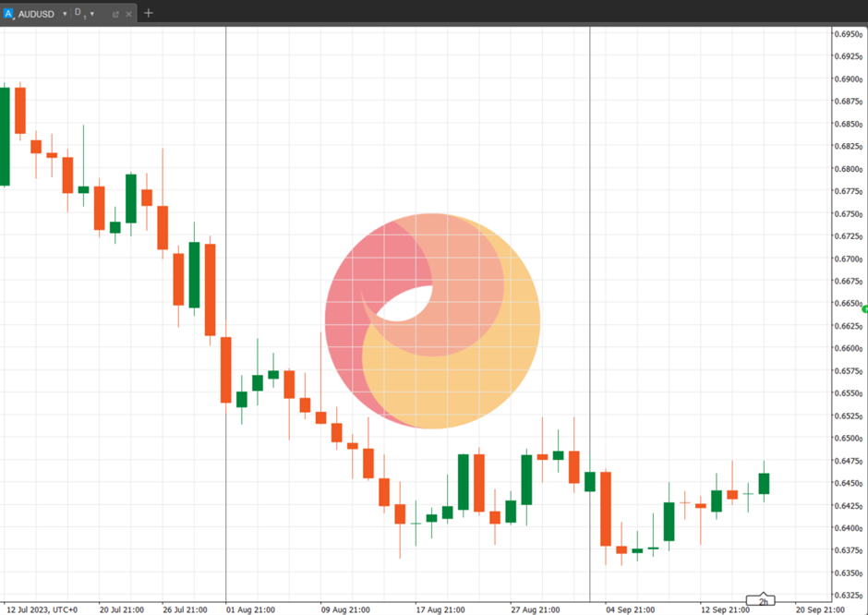The width and height of the screenshot is (868, 615).
Task: Click the 0.6550 price axis label
Action: click(849, 393)
